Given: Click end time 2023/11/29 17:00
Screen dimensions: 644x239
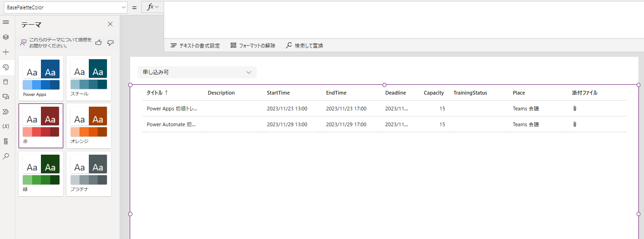Looking at the screenshot, I should pos(346,124).
